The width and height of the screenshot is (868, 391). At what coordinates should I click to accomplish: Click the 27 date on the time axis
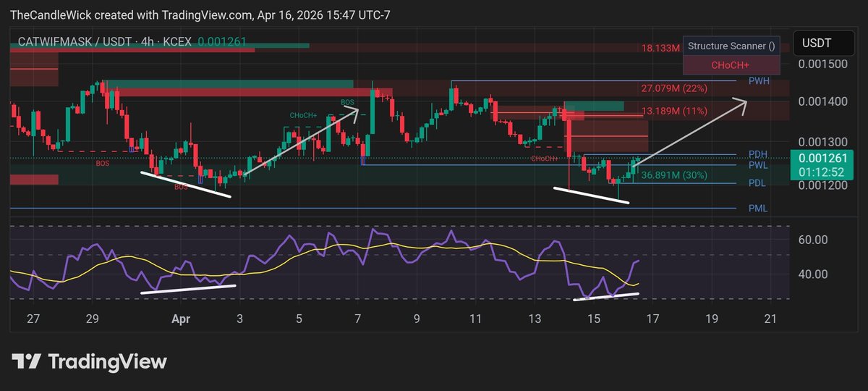33,317
